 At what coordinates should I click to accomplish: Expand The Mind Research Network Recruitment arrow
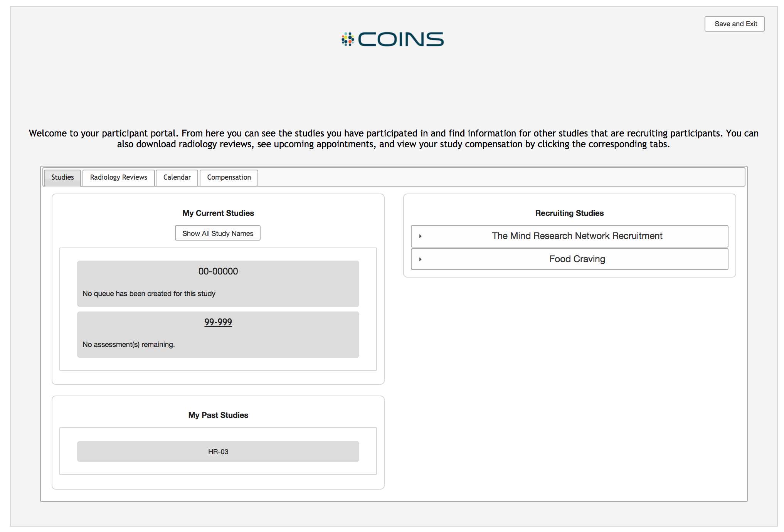pyautogui.click(x=420, y=236)
